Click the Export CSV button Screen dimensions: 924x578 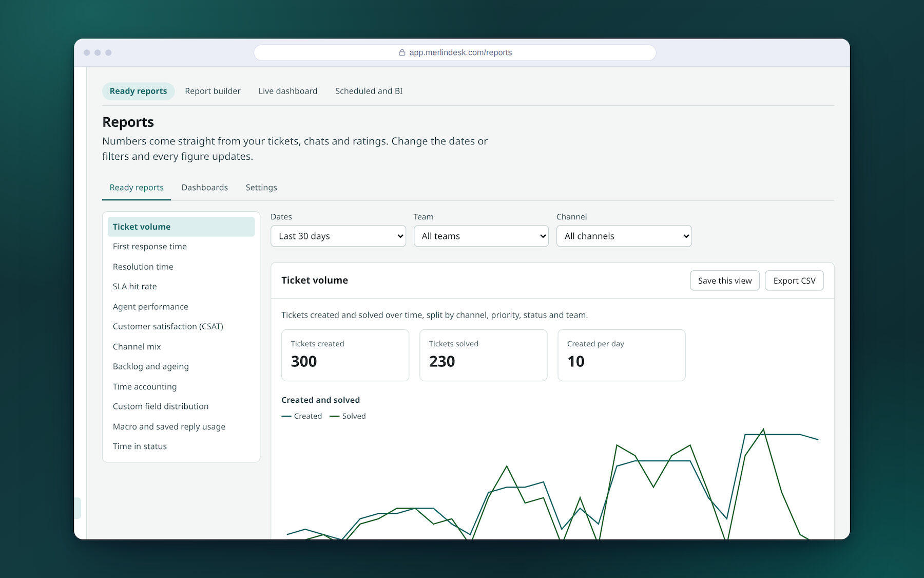794,281
